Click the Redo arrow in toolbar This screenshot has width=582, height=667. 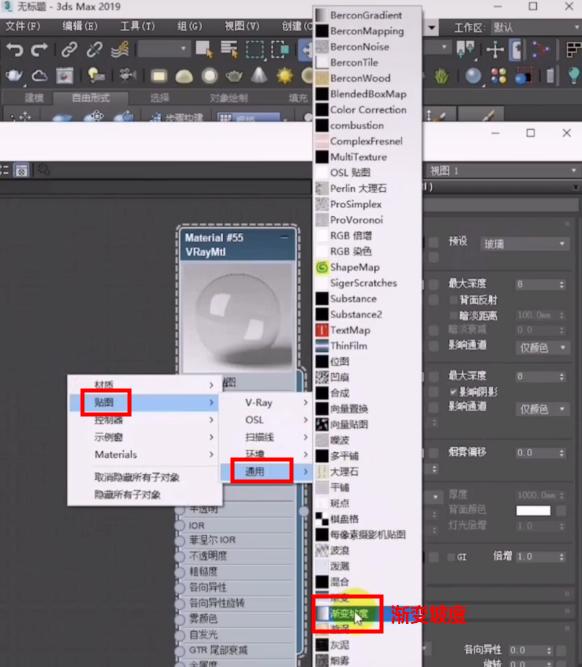tap(39, 50)
